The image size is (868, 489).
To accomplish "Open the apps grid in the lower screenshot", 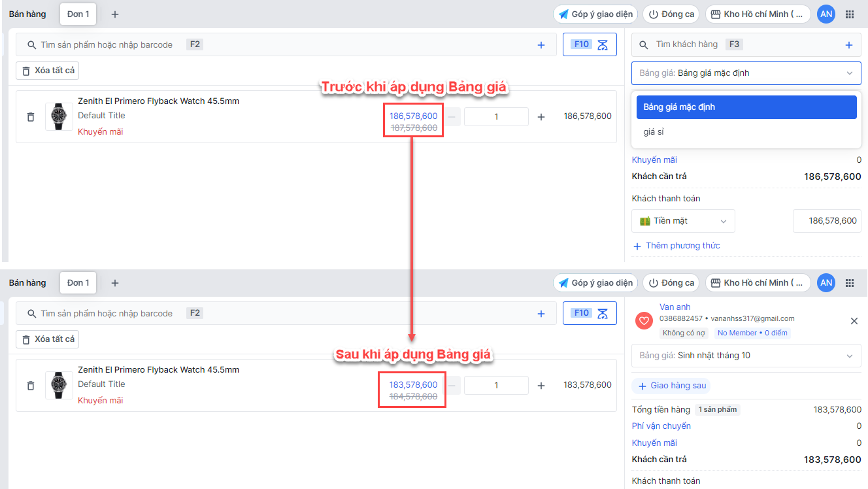I will pos(850,283).
